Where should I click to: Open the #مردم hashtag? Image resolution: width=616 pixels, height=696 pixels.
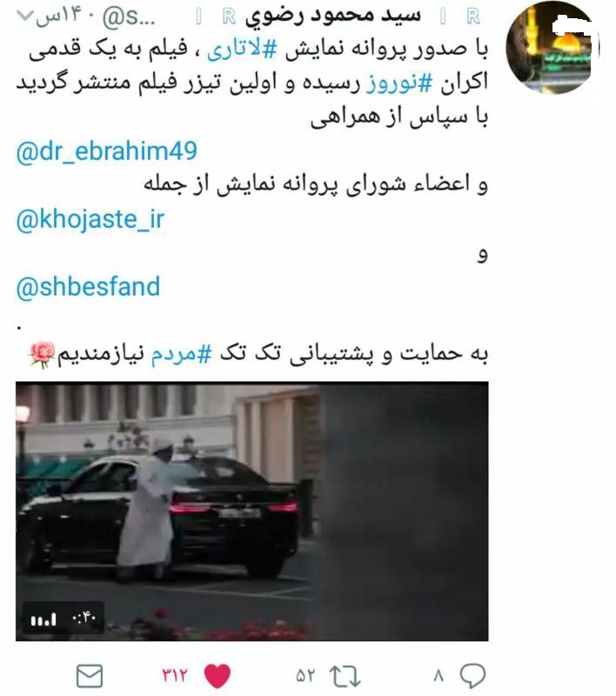point(181,354)
